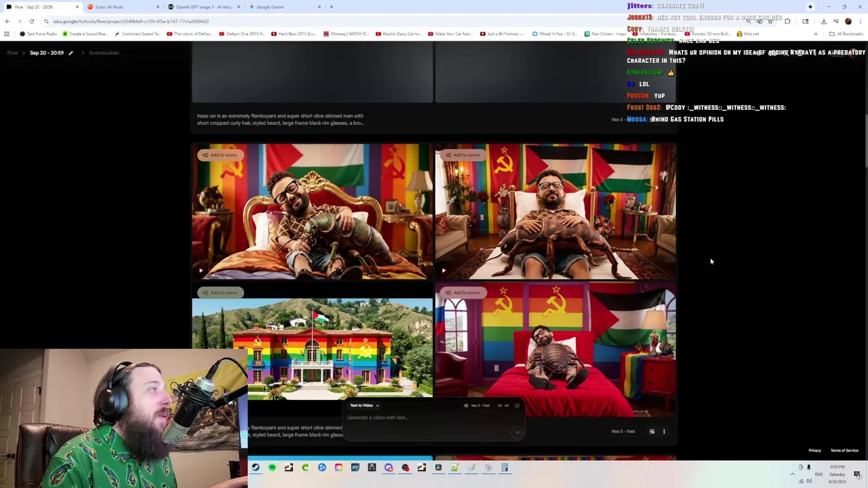Play the white bed beetle video

[x=443, y=270]
